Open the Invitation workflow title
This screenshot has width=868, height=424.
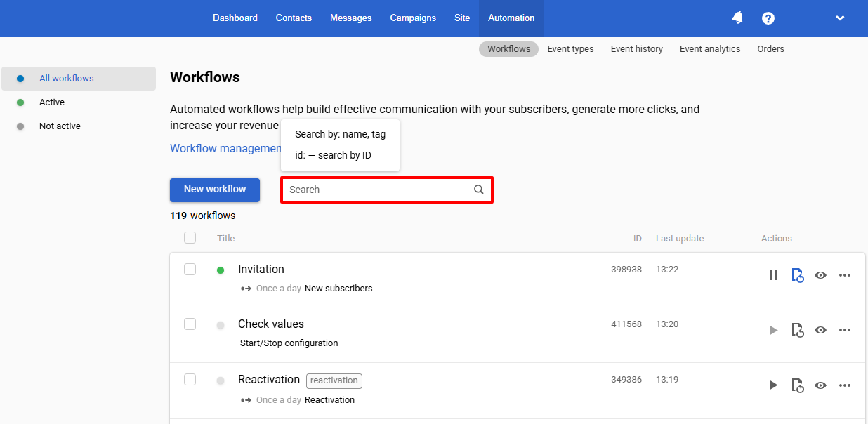point(261,270)
